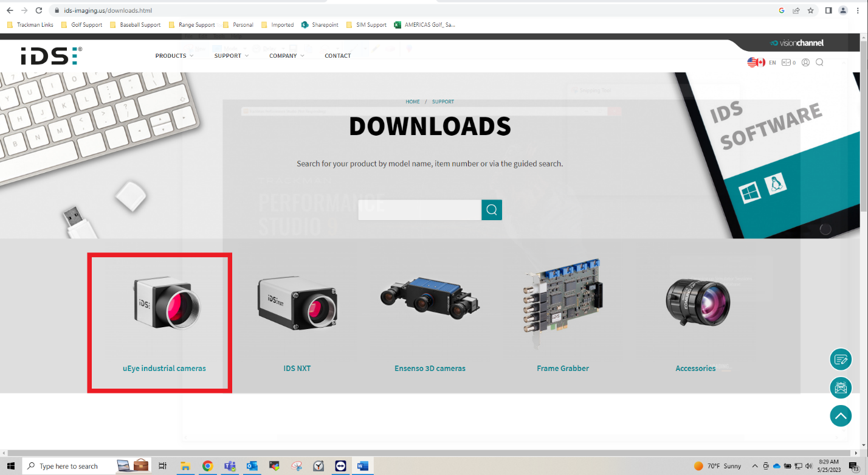Click into the downloads search field
Screen dimensions: 868x475
(x=419, y=210)
